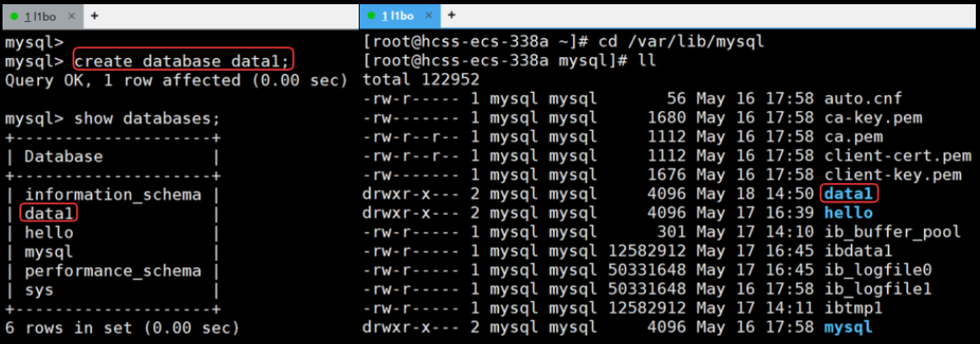The height and width of the screenshot is (344, 980).
Task: Click the size value 1680
Action: pos(668,118)
